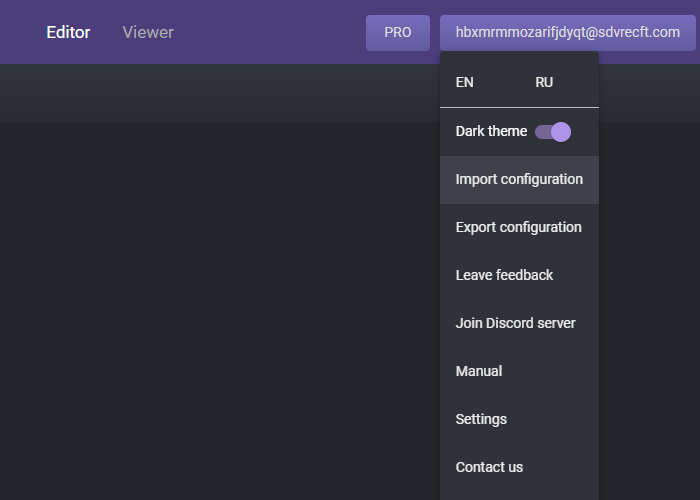Click the gray track of the Dark theme toggle
The width and height of the screenshot is (700, 500).
click(x=542, y=132)
